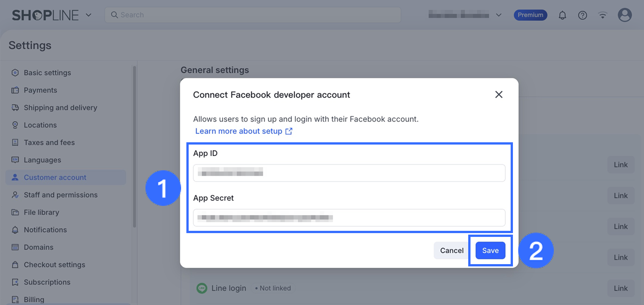
Task: Click the user profile avatar icon
Action: click(x=625, y=15)
